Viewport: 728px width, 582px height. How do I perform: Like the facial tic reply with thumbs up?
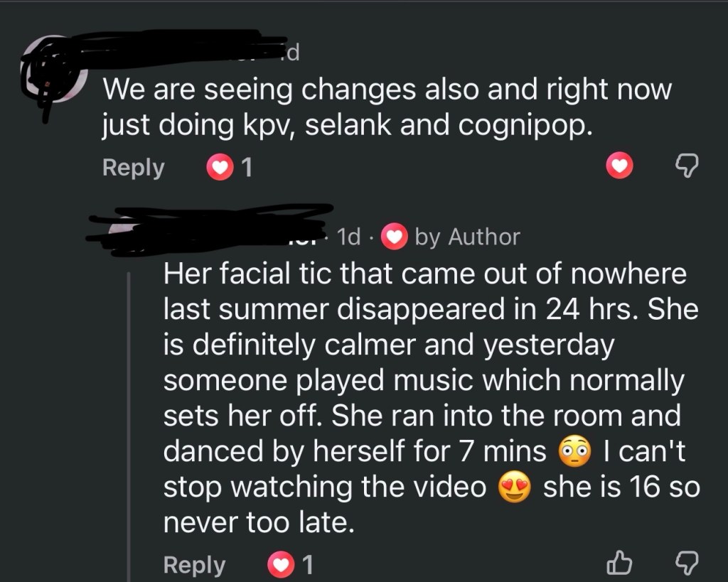pos(620,564)
